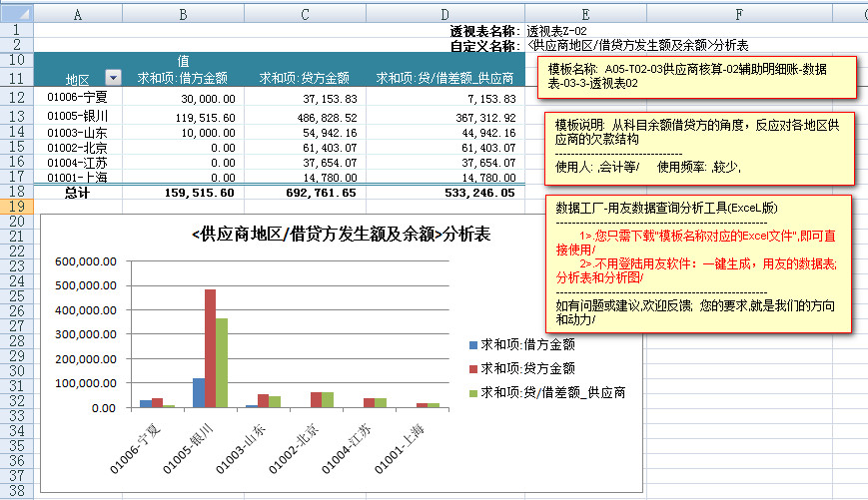Viewport: 868px width, 500px height.
Task: Click the 01005-银川 row label cell
Action: 78,117
